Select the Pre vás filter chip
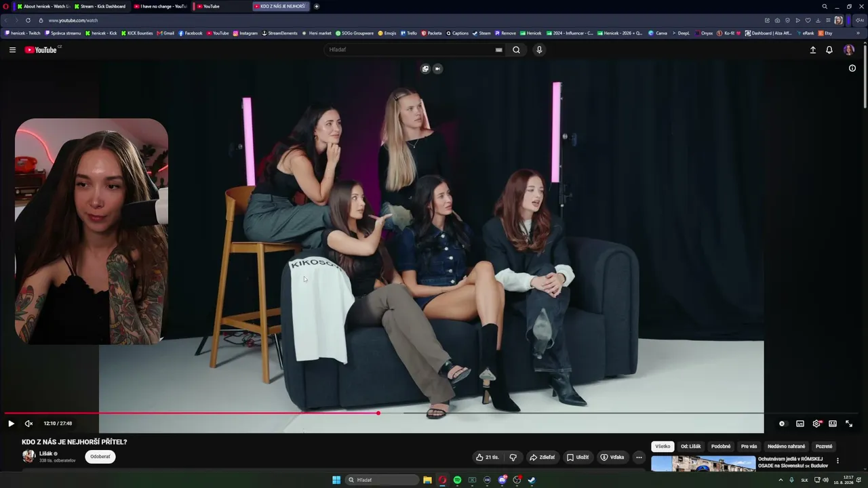 (749, 447)
